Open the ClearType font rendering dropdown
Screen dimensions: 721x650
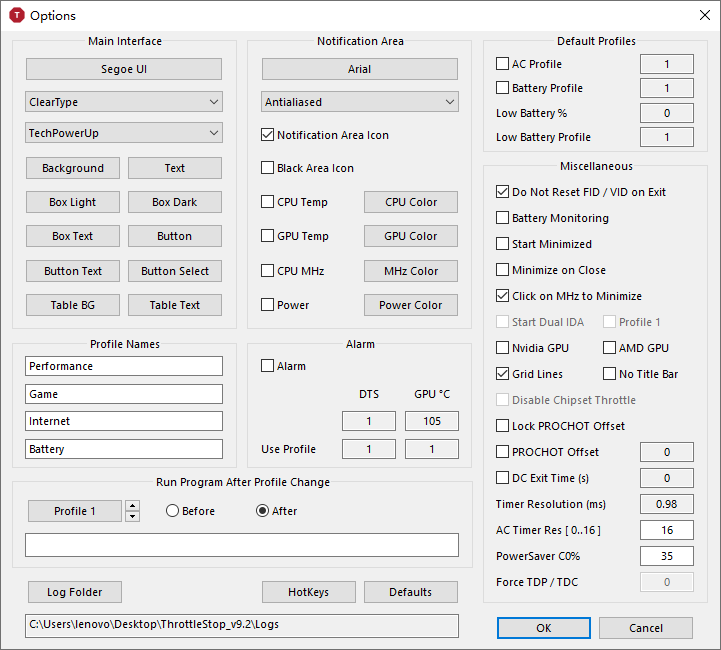[x=123, y=102]
